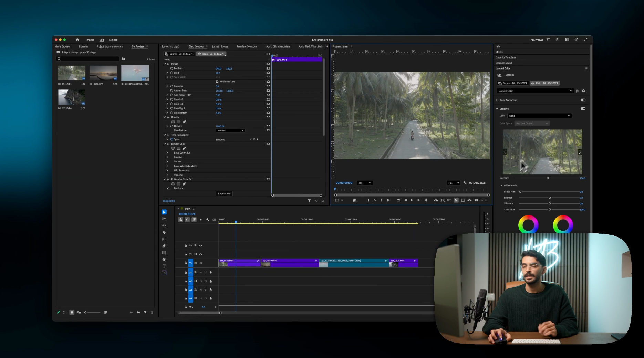Screen dimensions: 644x358
Task: Solo audio track A2
Action: coord(206,281)
